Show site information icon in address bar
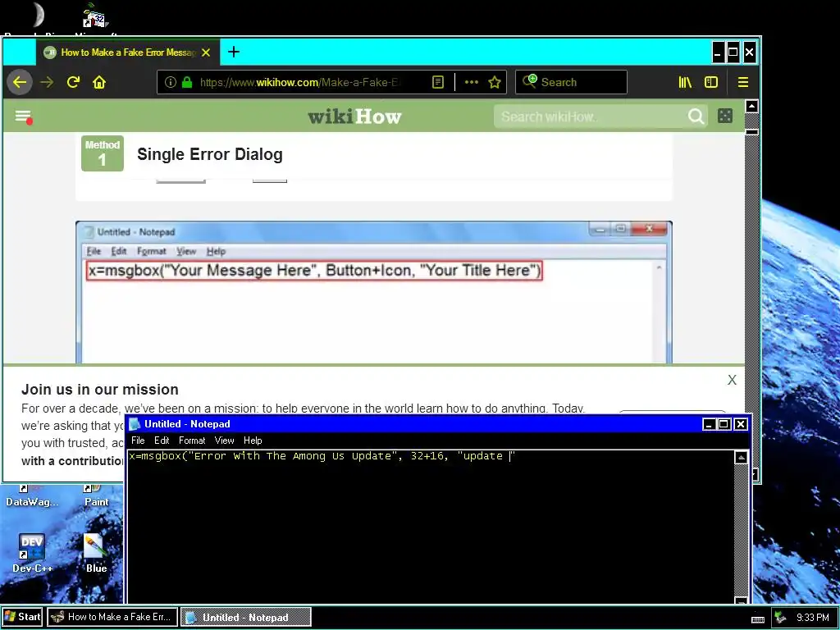Screen dimensions: 840x630 point(171,83)
